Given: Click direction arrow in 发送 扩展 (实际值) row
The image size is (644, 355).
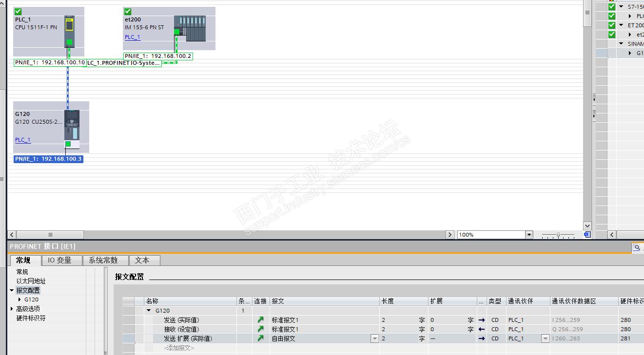Looking at the screenshot, I should point(482,338).
